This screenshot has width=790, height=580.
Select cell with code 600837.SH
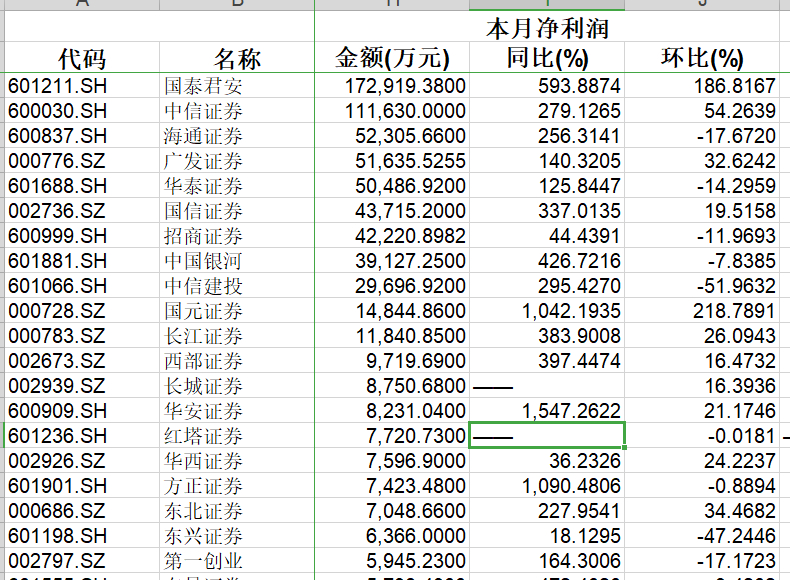[x=82, y=136]
